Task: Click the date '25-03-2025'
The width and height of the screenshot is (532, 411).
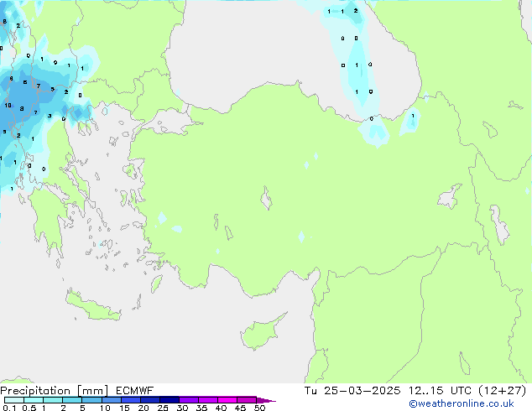Action: [362, 391]
